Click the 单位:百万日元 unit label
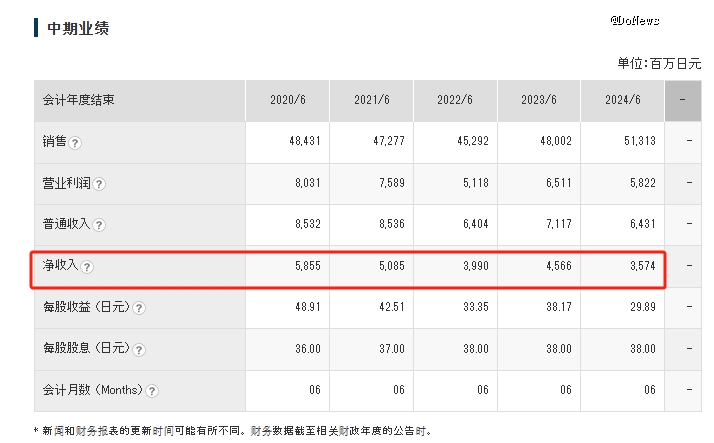The width and height of the screenshot is (714, 443). (x=659, y=63)
